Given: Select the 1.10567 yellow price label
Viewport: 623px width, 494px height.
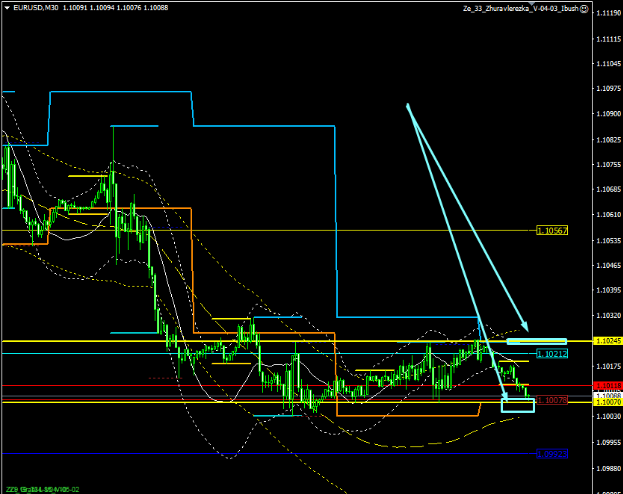Looking at the screenshot, I should (552, 230).
